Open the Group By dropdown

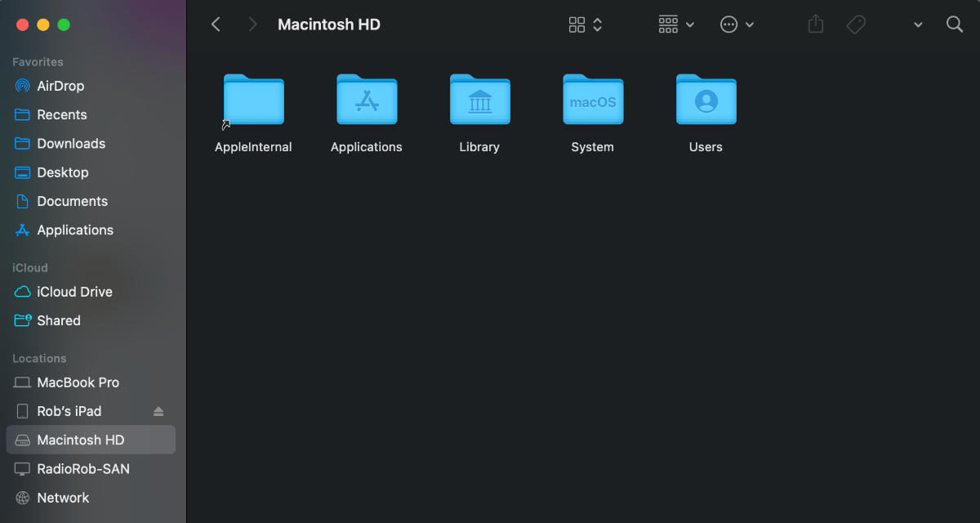pos(676,25)
